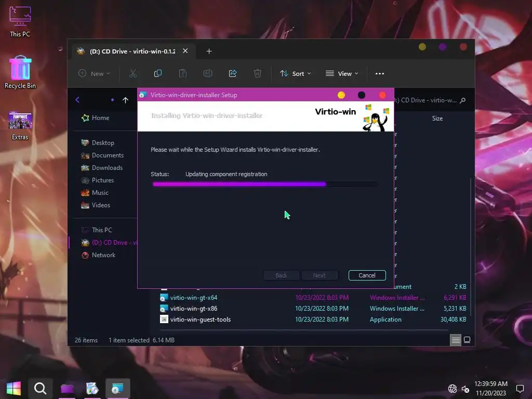
Task: Click the search magnifier in Explorer address area
Action: point(463,100)
